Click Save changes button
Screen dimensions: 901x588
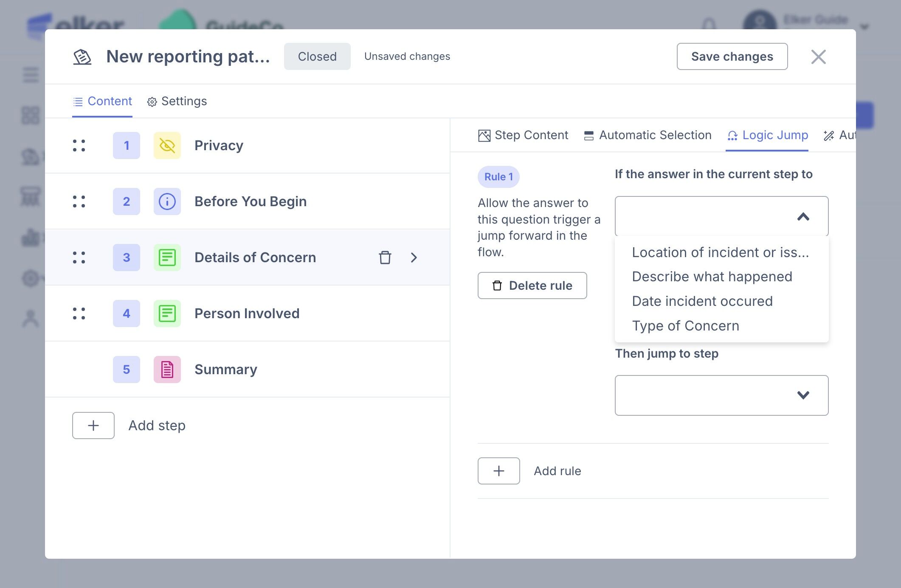pyautogui.click(x=732, y=56)
